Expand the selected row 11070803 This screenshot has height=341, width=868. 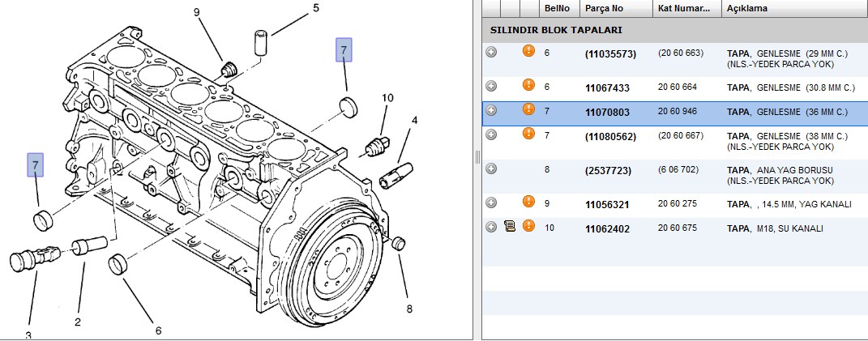coord(491,110)
